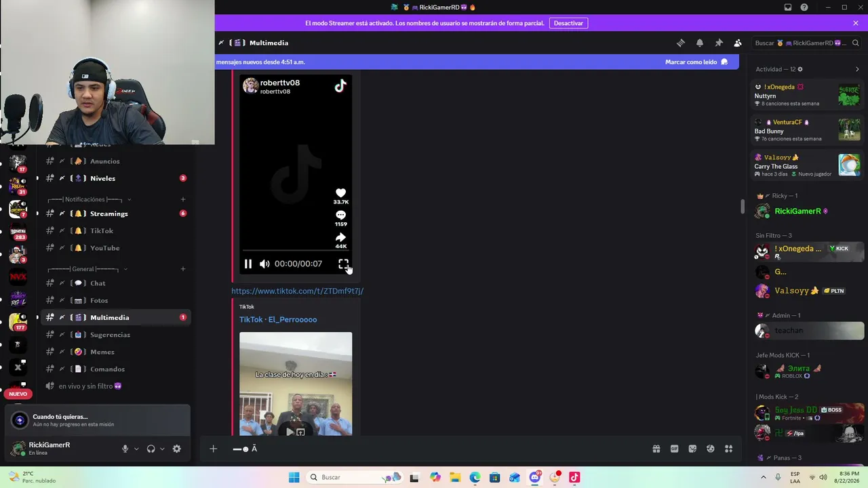The height and width of the screenshot is (488, 868).
Task: Add channel in Notificaciones category
Action: (183, 199)
